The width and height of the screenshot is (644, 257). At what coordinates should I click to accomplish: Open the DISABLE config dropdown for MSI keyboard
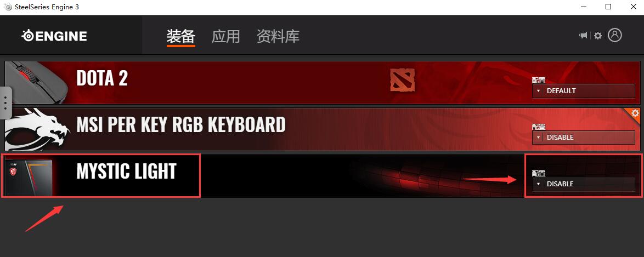583,137
